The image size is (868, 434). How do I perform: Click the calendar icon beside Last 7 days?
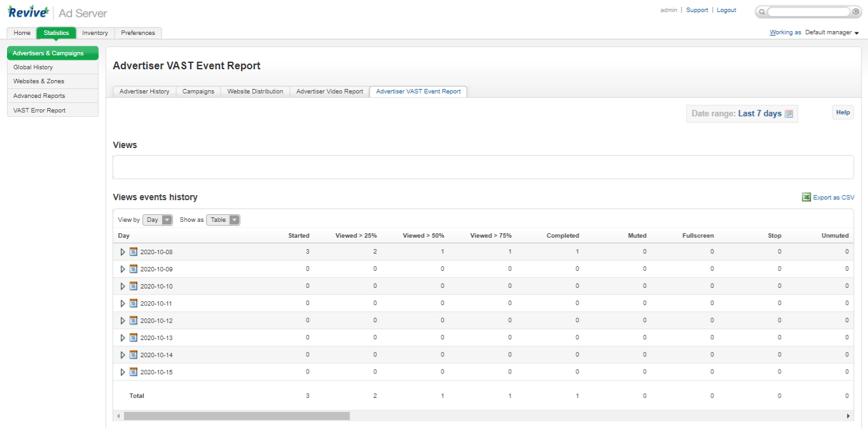pyautogui.click(x=789, y=114)
